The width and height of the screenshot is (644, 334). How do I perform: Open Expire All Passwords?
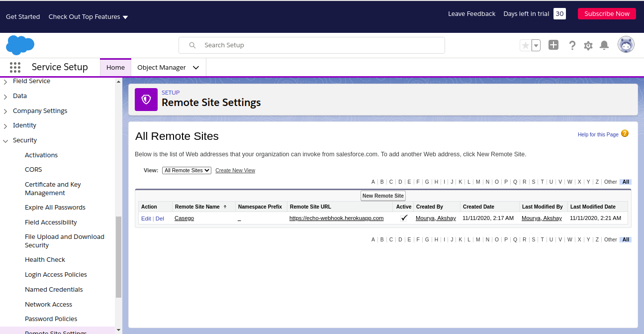coord(55,208)
